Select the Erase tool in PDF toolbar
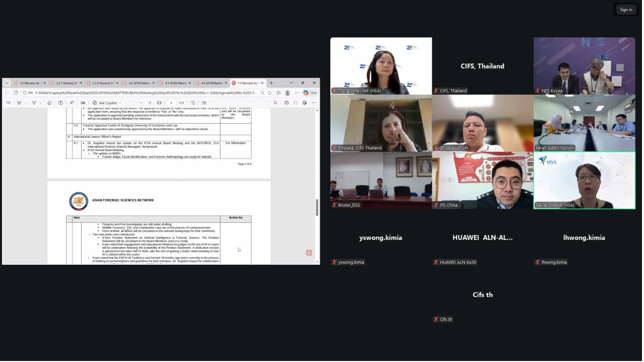Image resolution: width=644 pixels, height=362 pixels. click(x=49, y=103)
